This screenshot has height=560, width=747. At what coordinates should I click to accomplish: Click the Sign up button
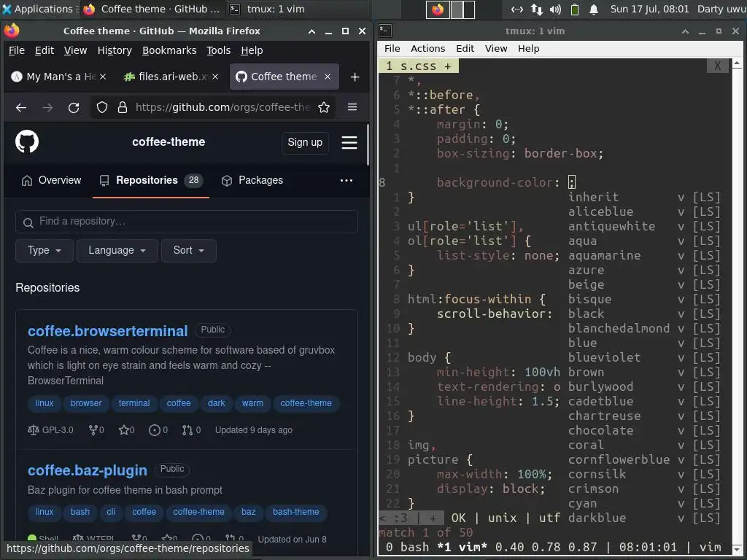click(305, 142)
